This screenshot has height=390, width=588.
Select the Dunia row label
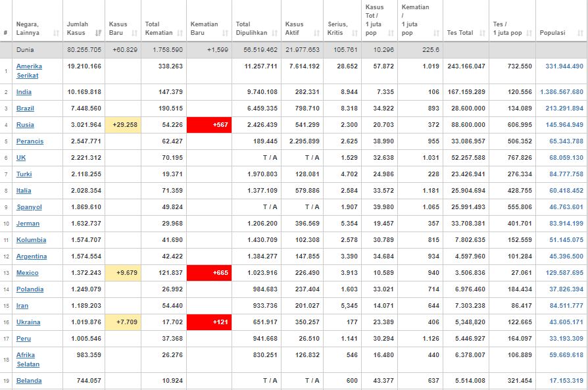25,50
